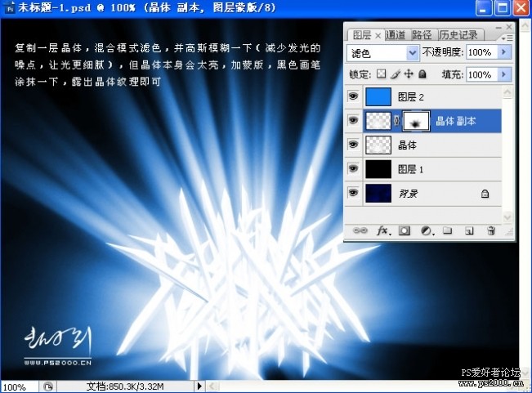
Task: Minimize the layers panel
Action: click(498, 28)
